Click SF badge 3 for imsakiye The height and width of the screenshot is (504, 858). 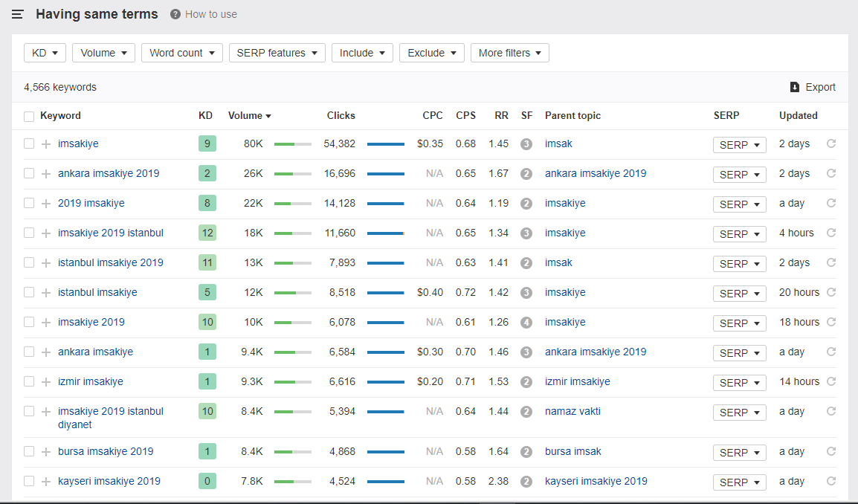click(526, 144)
